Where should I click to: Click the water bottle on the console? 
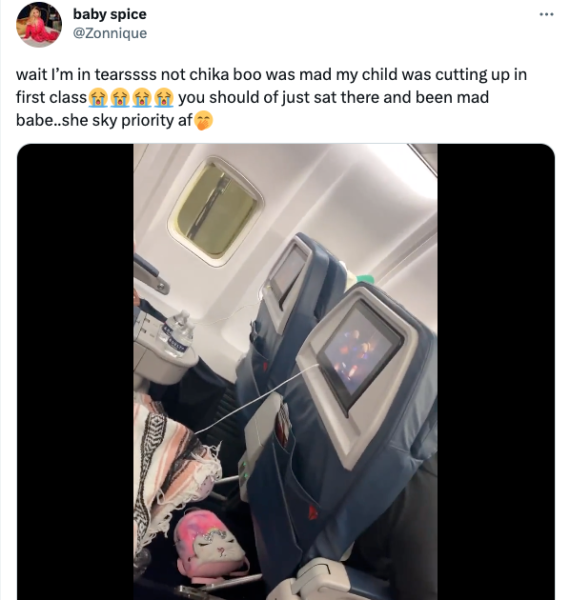point(179,333)
